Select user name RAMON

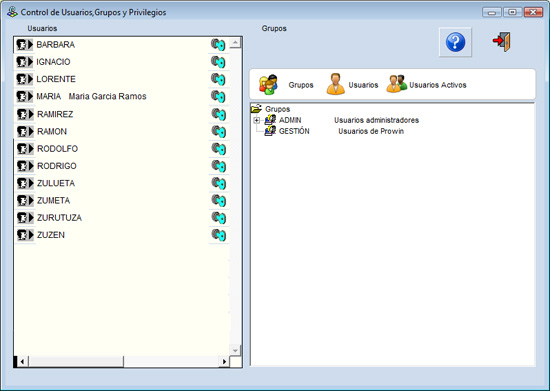coord(52,132)
